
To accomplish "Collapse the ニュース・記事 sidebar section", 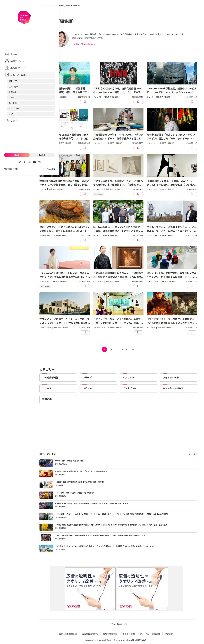I will [x=30, y=74].
